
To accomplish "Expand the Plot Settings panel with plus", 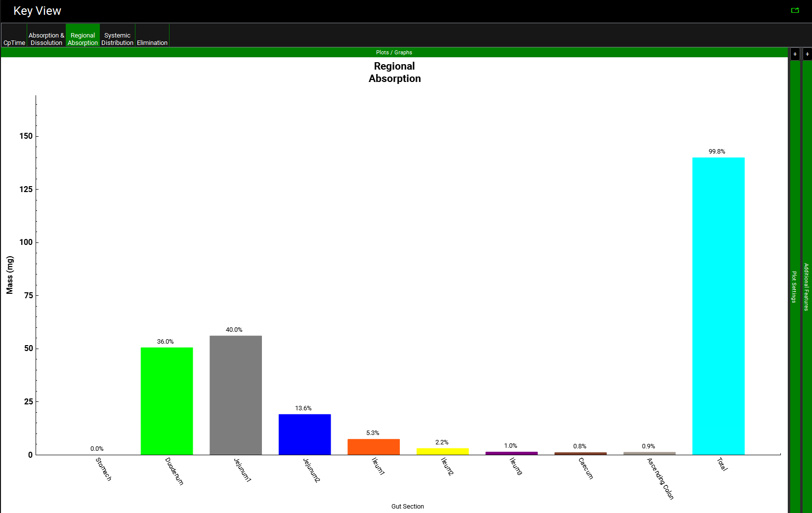I will tap(795, 54).
